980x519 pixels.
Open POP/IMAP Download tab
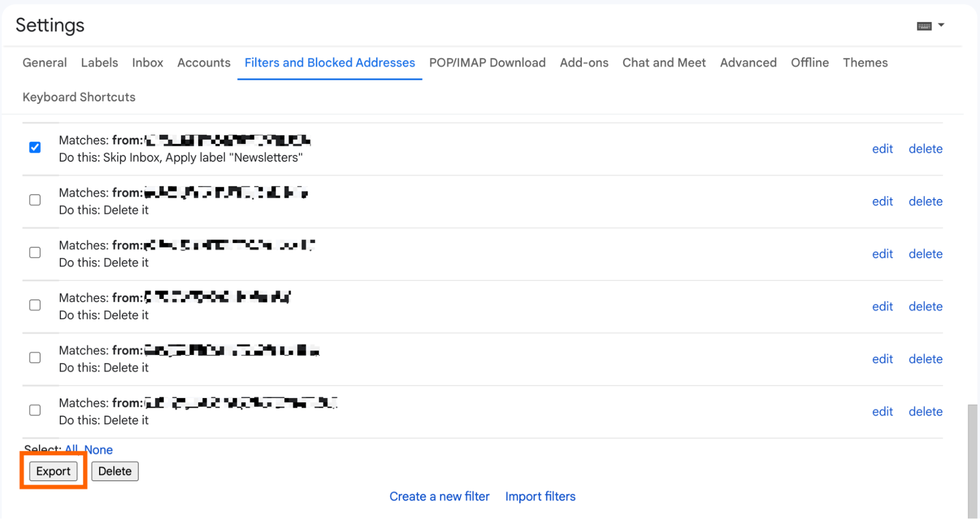click(487, 63)
